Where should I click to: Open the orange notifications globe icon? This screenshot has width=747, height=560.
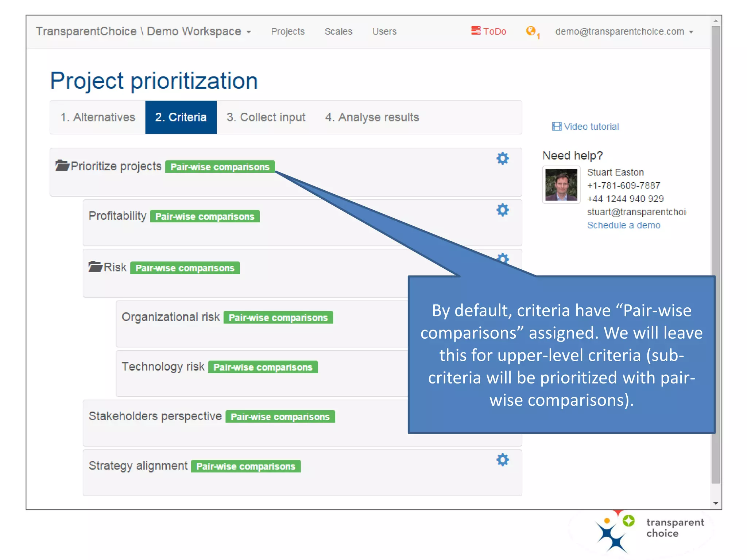531,31
